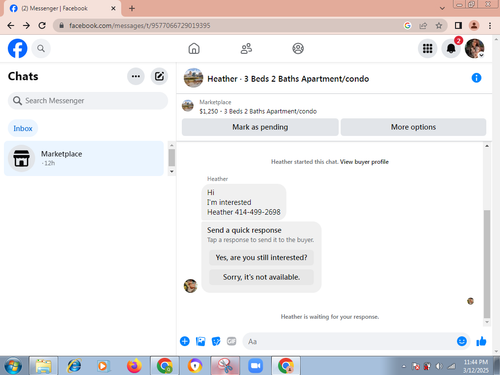Choose a sticker icon

click(216, 341)
